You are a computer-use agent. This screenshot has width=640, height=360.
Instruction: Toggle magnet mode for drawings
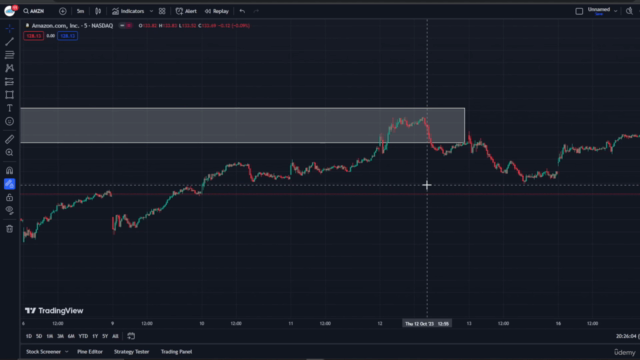[x=9, y=171]
